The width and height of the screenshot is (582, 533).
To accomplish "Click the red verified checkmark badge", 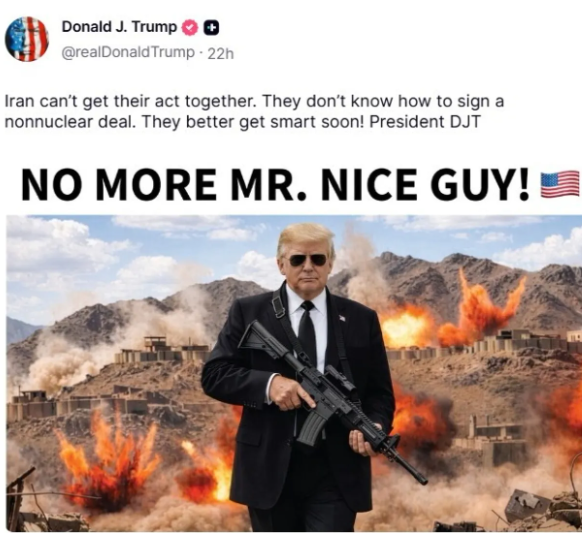I will coord(190,28).
